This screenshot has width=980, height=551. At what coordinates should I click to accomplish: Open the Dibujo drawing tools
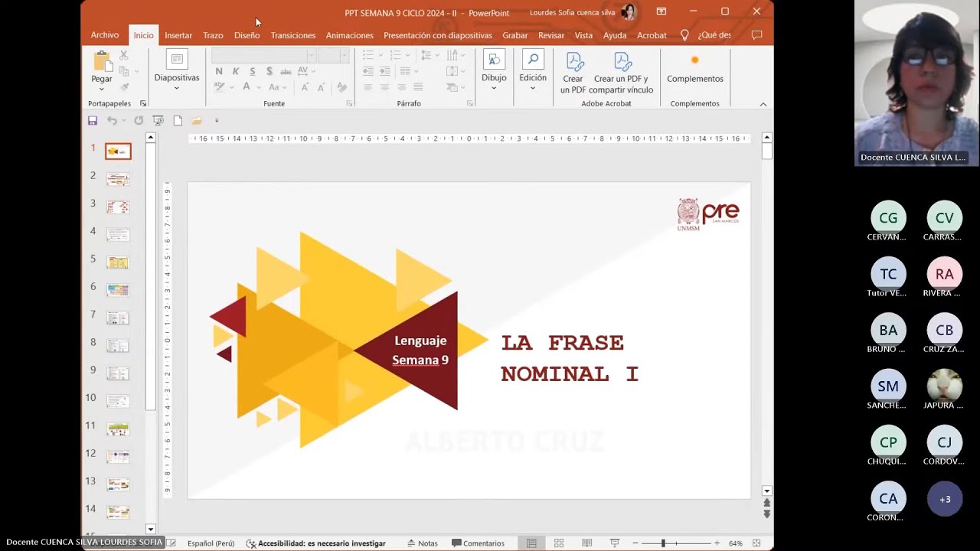click(x=494, y=70)
